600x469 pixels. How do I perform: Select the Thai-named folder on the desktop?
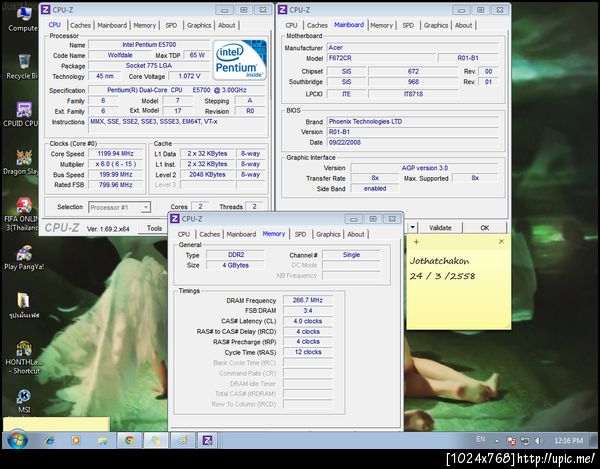24,305
